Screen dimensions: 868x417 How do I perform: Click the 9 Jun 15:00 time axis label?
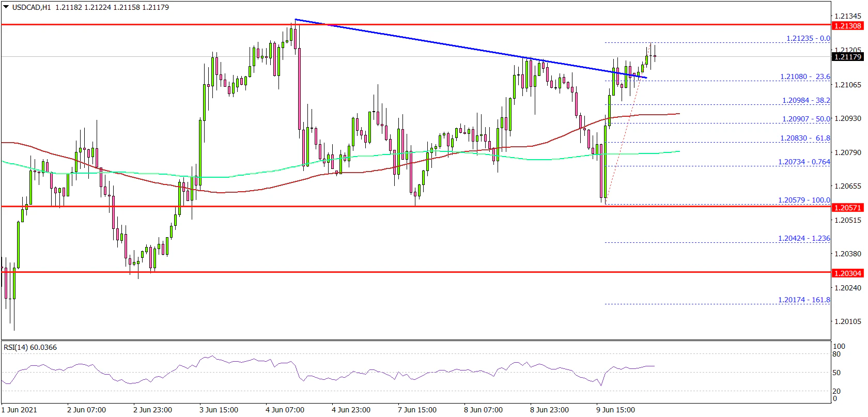[615, 410]
